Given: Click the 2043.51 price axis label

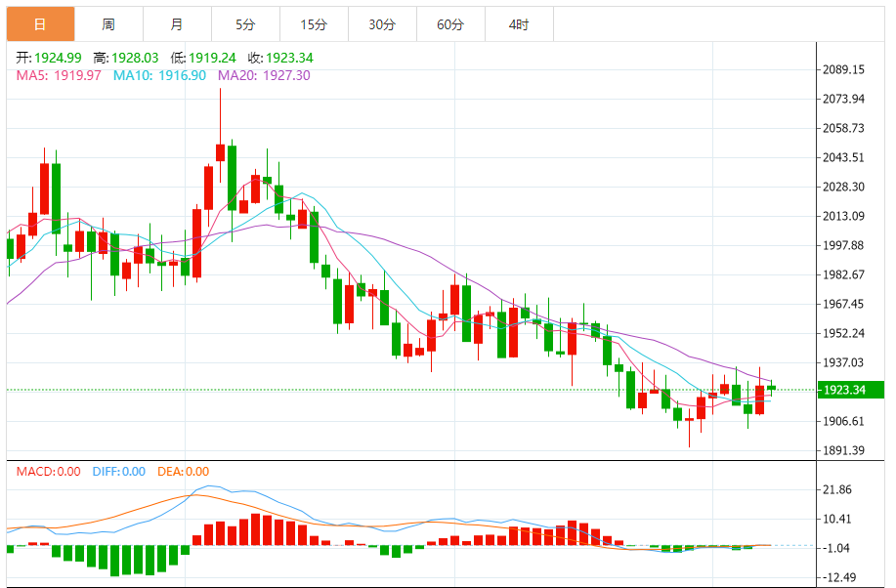Looking at the screenshot, I should click(x=843, y=157).
